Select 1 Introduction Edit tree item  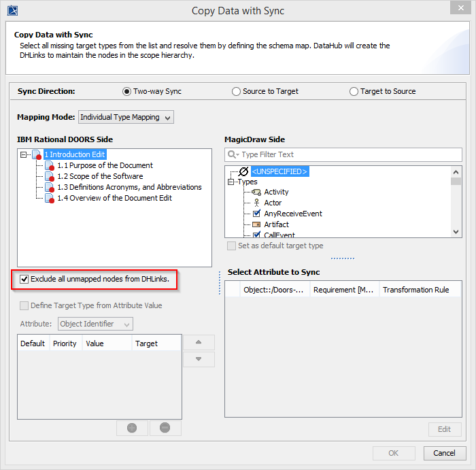coord(75,154)
